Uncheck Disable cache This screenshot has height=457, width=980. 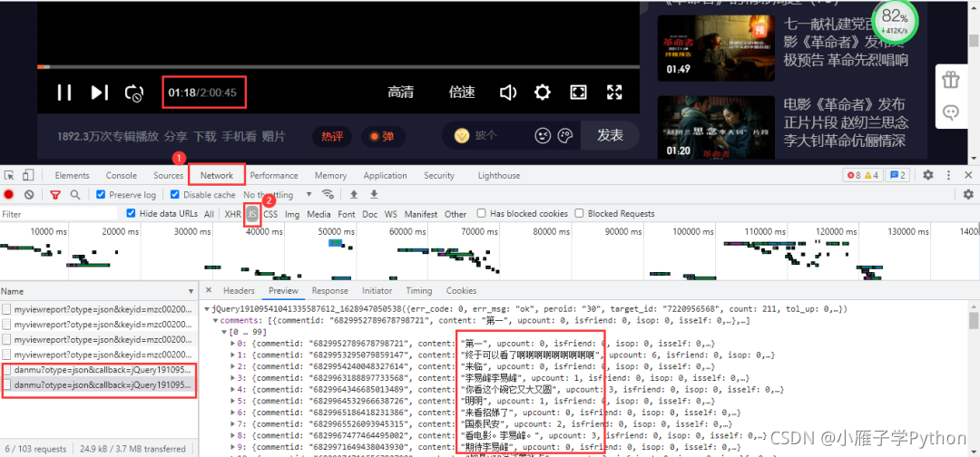click(175, 195)
